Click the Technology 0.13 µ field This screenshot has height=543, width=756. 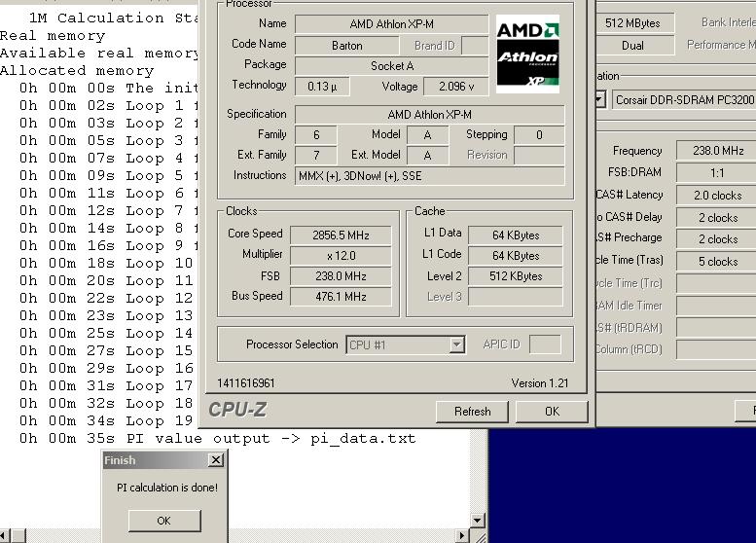pyautogui.click(x=322, y=87)
